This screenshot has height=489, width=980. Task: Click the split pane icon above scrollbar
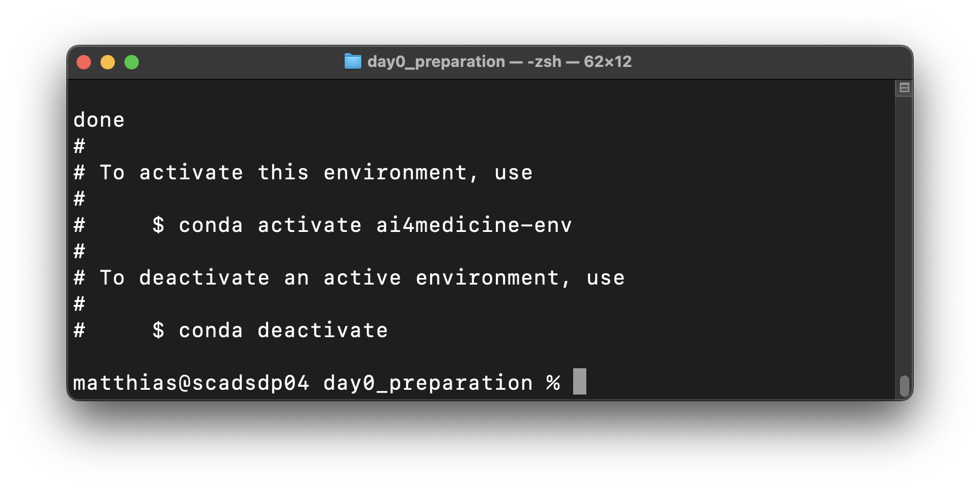[x=904, y=88]
